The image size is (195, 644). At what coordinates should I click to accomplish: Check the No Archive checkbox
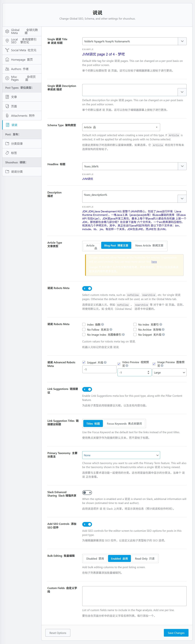click(135, 329)
